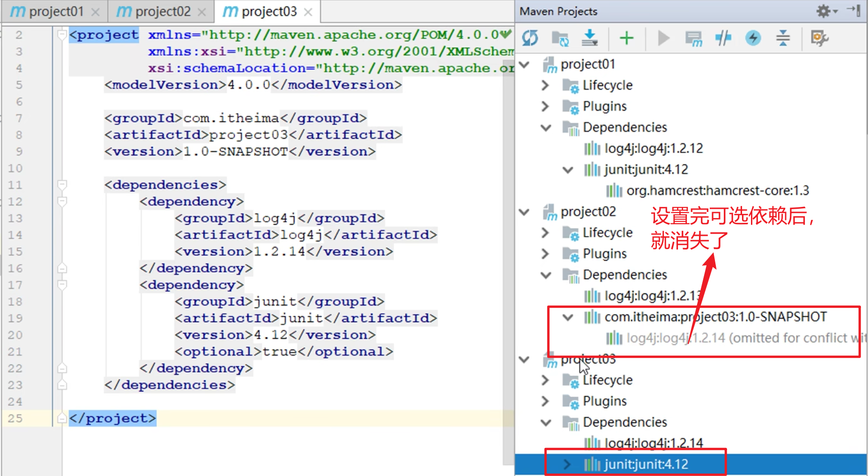The image size is (868, 476).
Task: Click line number 10 in gutter
Action: pyautogui.click(x=15, y=168)
